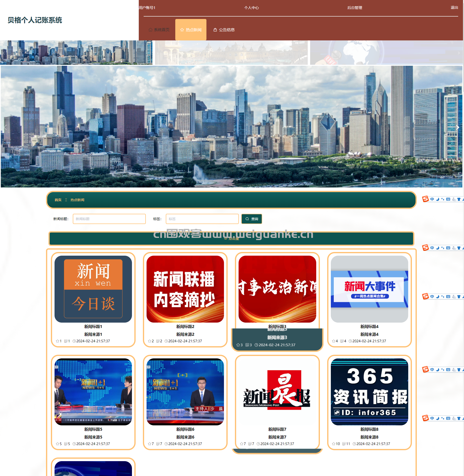Click the clock icon on 新闻标题1 card
This screenshot has height=476, width=464.
pyautogui.click(x=74, y=341)
